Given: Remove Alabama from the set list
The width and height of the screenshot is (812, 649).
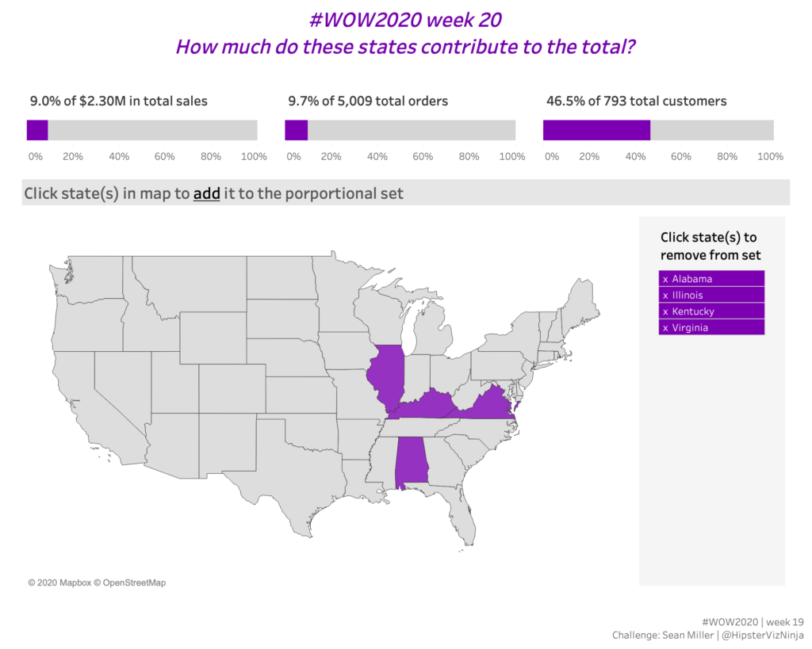Looking at the screenshot, I should [x=710, y=279].
